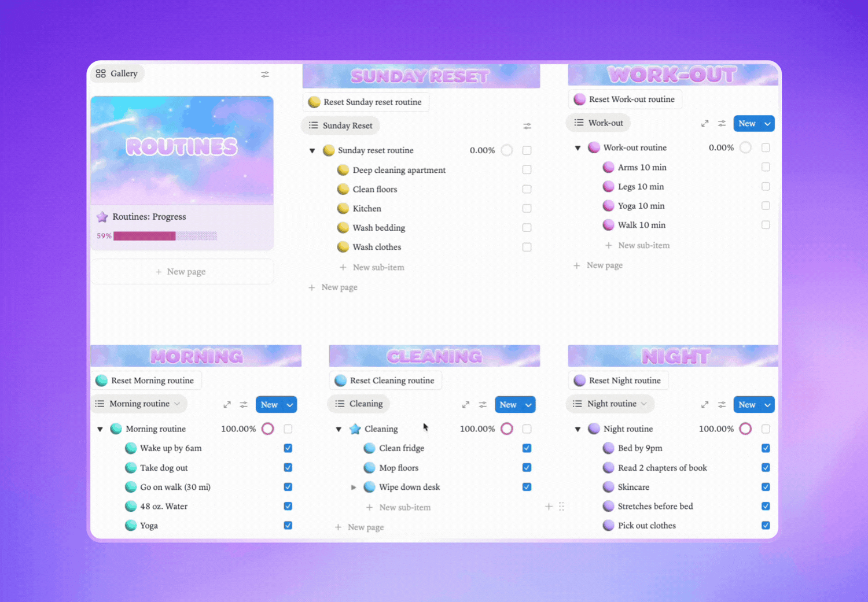Click Reset Sunday reset routine button
The image size is (868, 602).
(366, 102)
